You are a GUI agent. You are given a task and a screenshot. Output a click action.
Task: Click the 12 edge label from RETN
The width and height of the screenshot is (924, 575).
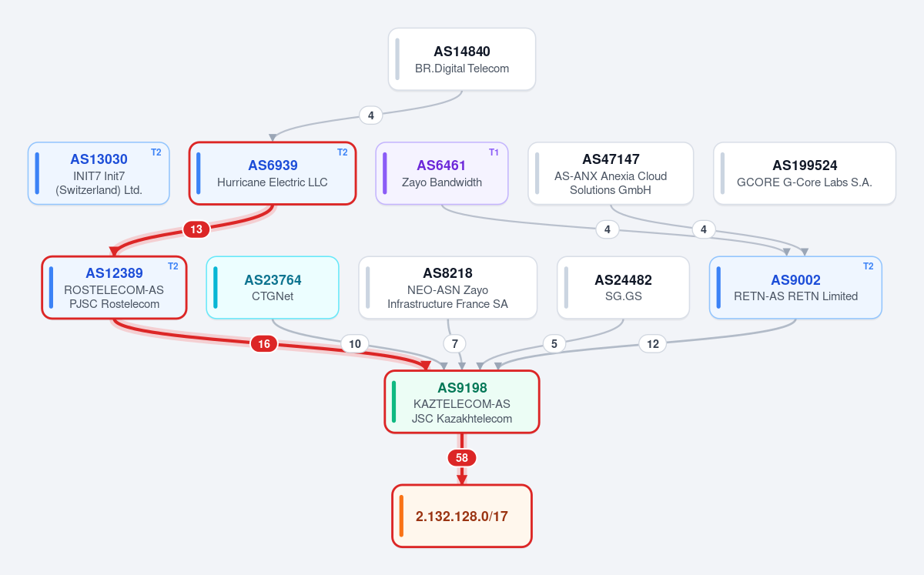coord(653,344)
